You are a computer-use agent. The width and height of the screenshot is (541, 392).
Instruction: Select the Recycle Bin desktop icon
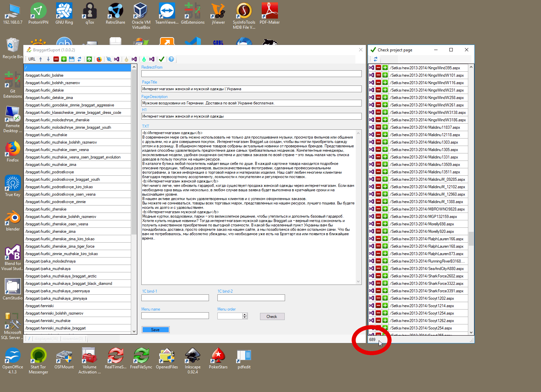click(13, 48)
